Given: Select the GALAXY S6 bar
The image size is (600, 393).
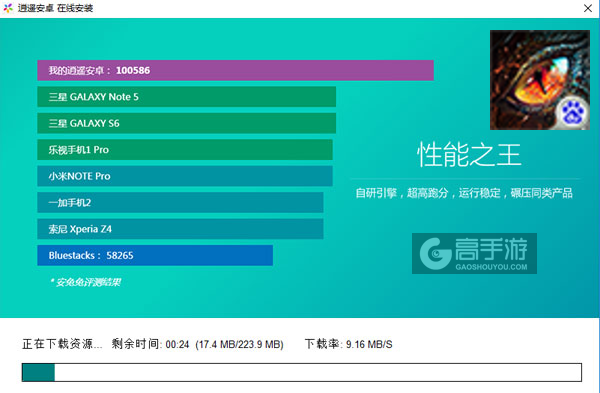Looking at the screenshot, I should pyautogui.click(x=186, y=123).
